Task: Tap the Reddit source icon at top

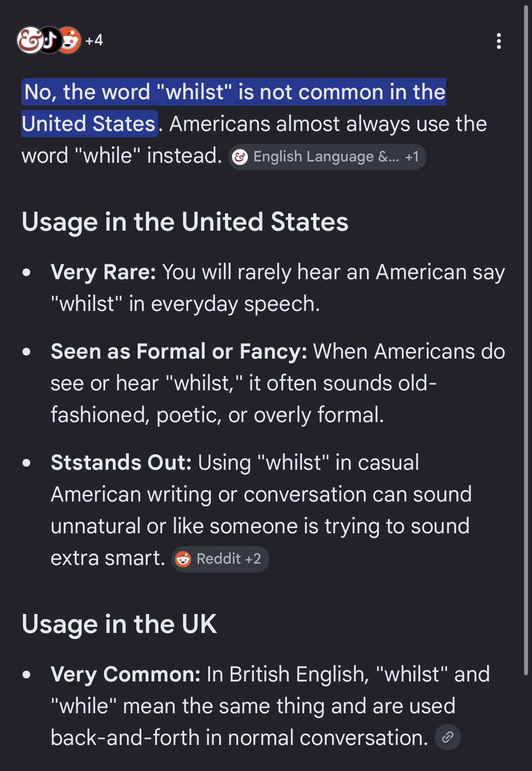Action: 70,40
